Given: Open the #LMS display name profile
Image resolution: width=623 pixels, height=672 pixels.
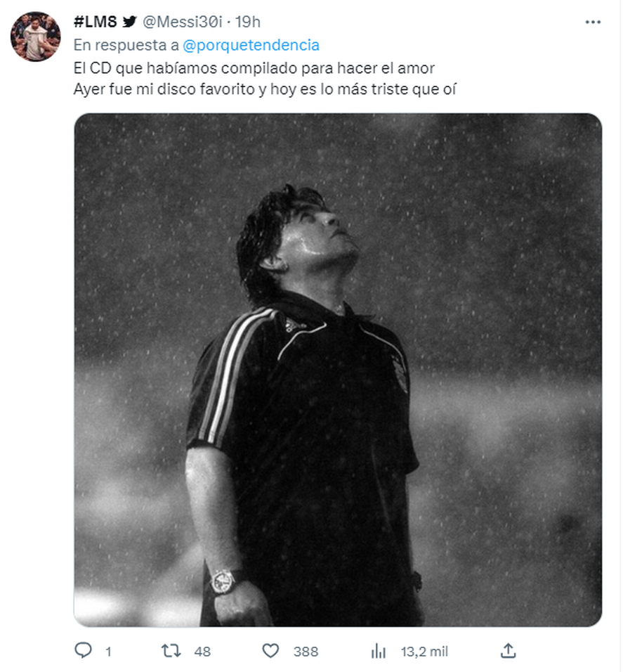Looking at the screenshot, I should point(95,22).
